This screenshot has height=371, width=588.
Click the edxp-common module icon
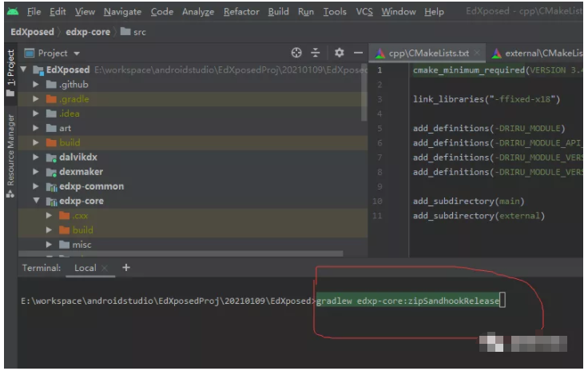point(51,186)
